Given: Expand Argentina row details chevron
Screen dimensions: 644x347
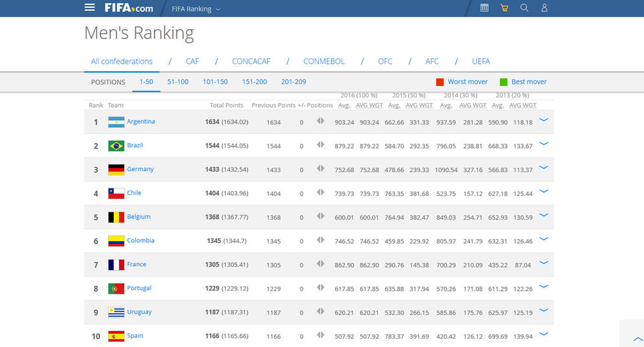Looking at the screenshot, I should point(543,120).
